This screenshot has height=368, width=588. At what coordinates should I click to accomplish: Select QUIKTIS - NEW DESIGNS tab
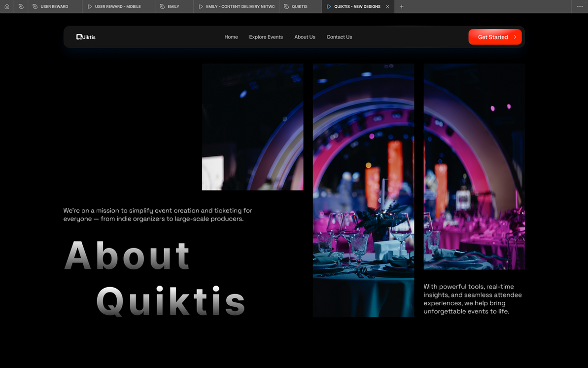pos(357,6)
